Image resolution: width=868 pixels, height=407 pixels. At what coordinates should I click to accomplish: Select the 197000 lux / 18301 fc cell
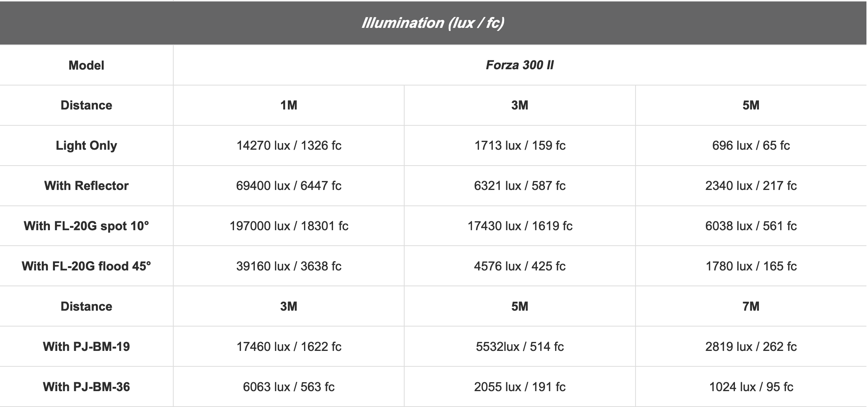point(289,226)
